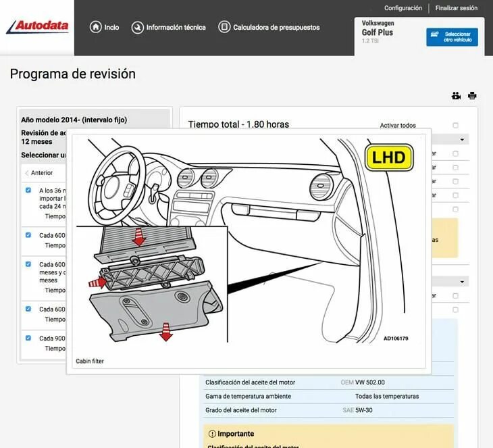Click the Importante warning icon
Viewport: 493px width, 448px height.
click(x=212, y=434)
